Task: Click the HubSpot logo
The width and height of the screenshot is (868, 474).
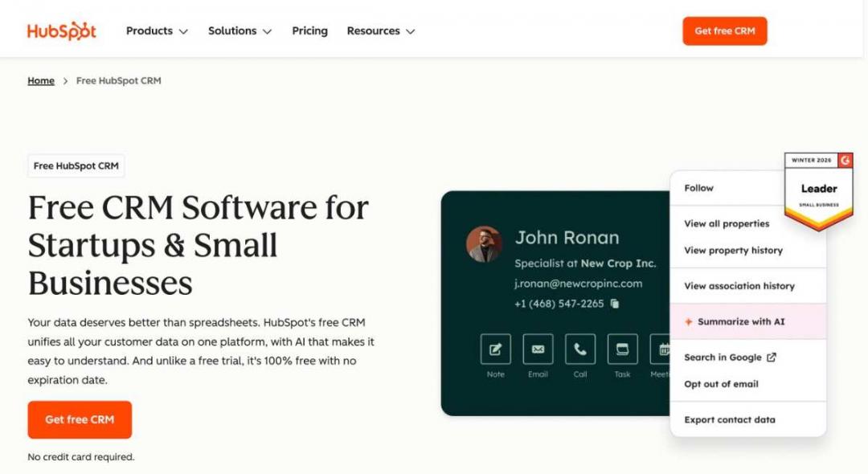Action: [x=61, y=31]
